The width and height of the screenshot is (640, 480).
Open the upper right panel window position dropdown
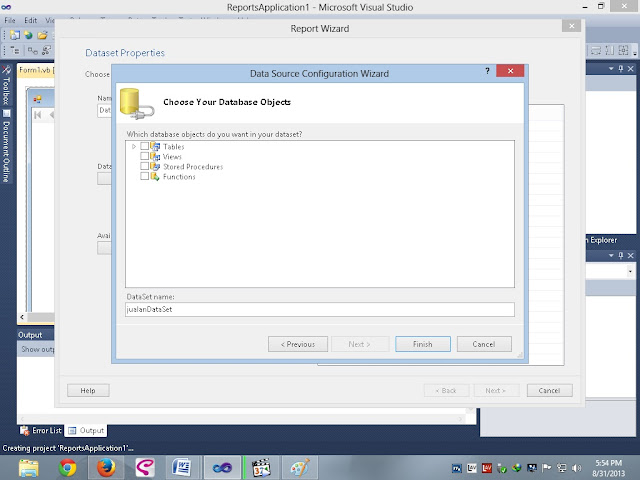[611, 69]
